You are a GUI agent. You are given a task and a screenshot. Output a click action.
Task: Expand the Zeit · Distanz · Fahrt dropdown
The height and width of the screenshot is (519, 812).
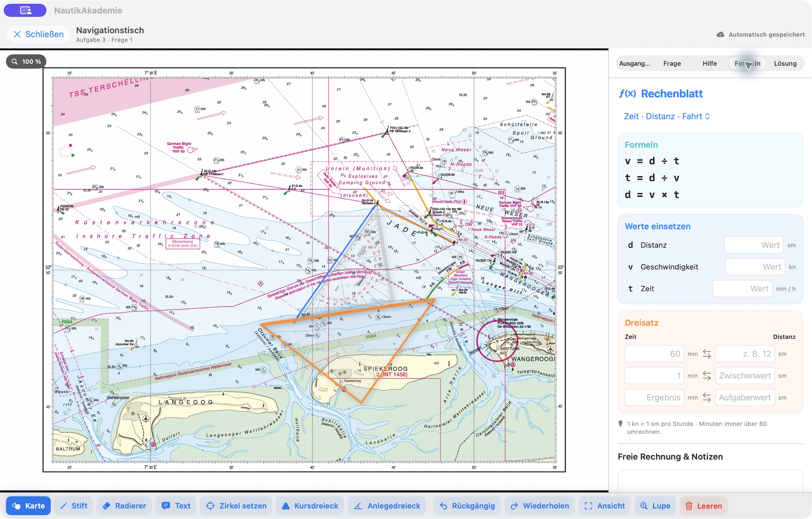coord(667,117)
